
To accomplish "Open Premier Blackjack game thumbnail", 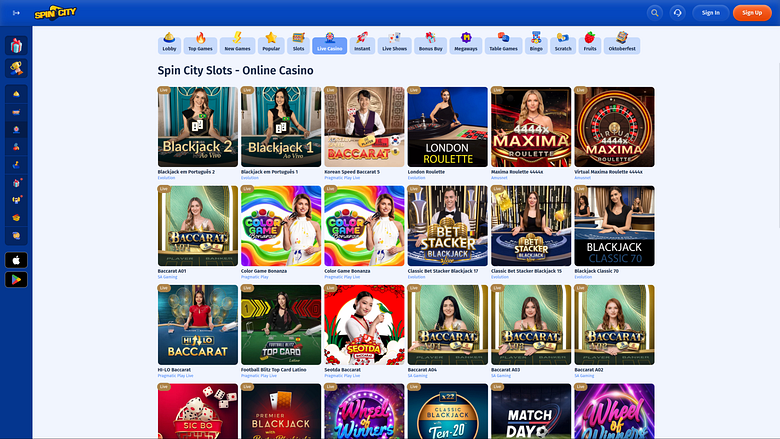I will point(281,411).
